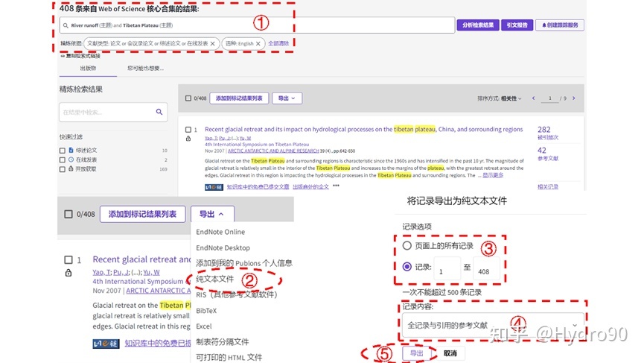Check the 综述论文 quick filter
The width and height of the screenshot is (644, 363).
click(x=63, y=150)
